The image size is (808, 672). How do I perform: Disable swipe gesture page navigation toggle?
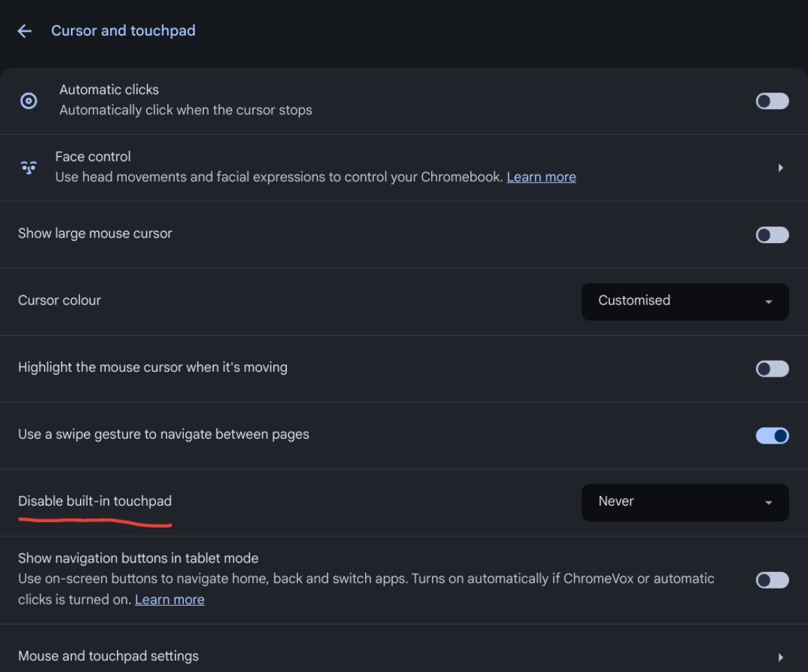pyautogui.click(x=772, y=436)
